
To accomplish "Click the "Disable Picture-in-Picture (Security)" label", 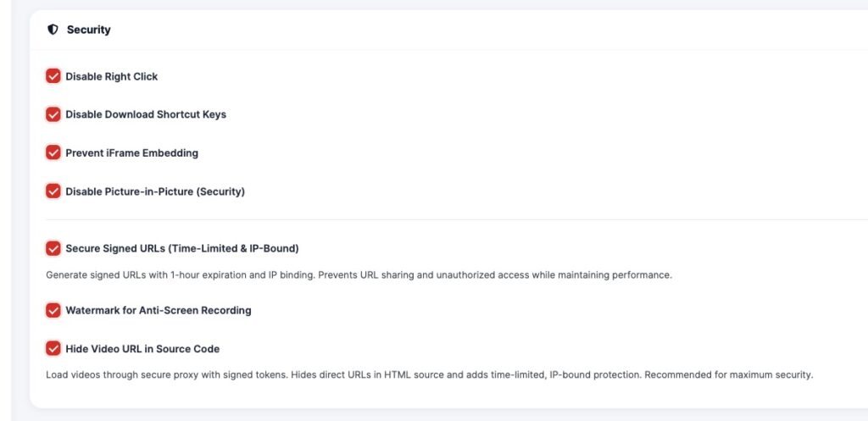I will (x=155, y=191).
